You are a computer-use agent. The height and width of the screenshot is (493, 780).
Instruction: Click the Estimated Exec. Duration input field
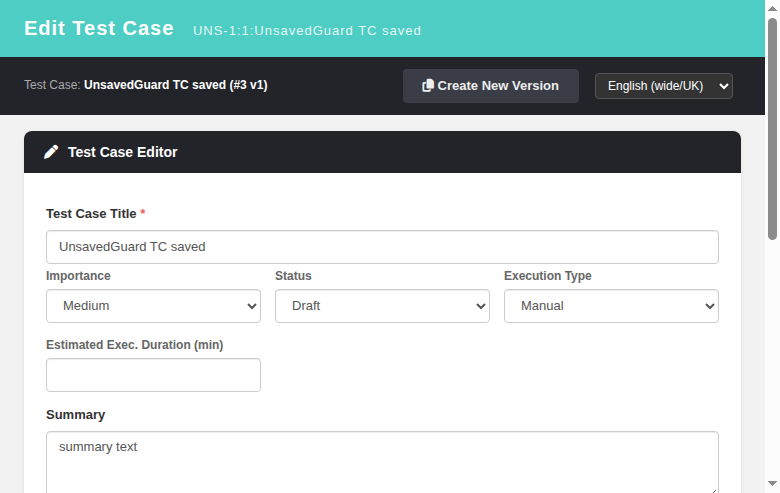(153, 375)
